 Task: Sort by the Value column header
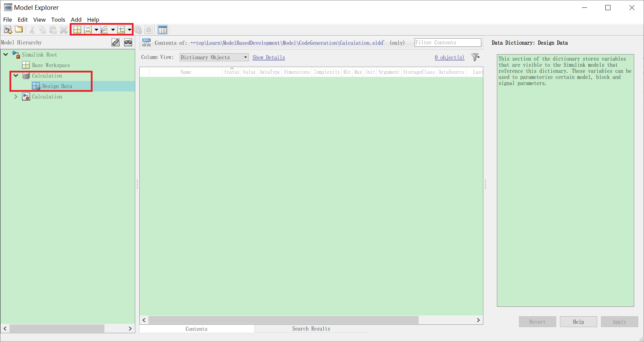249,72
